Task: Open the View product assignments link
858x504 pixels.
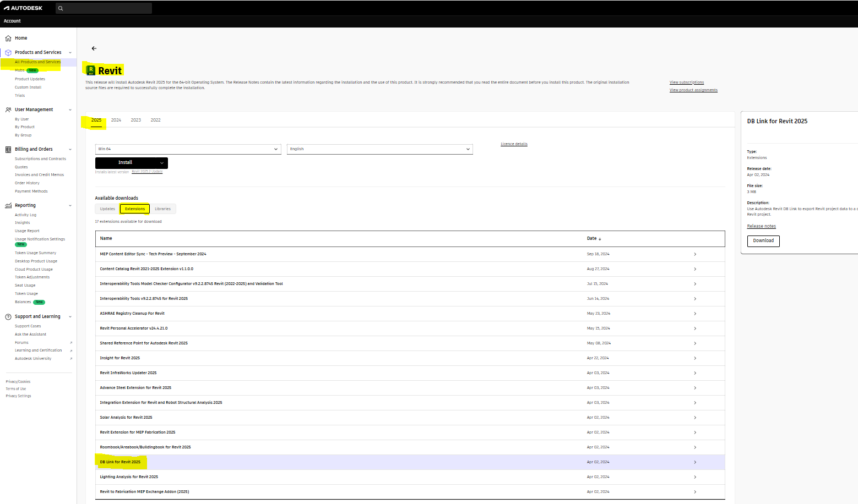Action: click(x=693, y=90)
